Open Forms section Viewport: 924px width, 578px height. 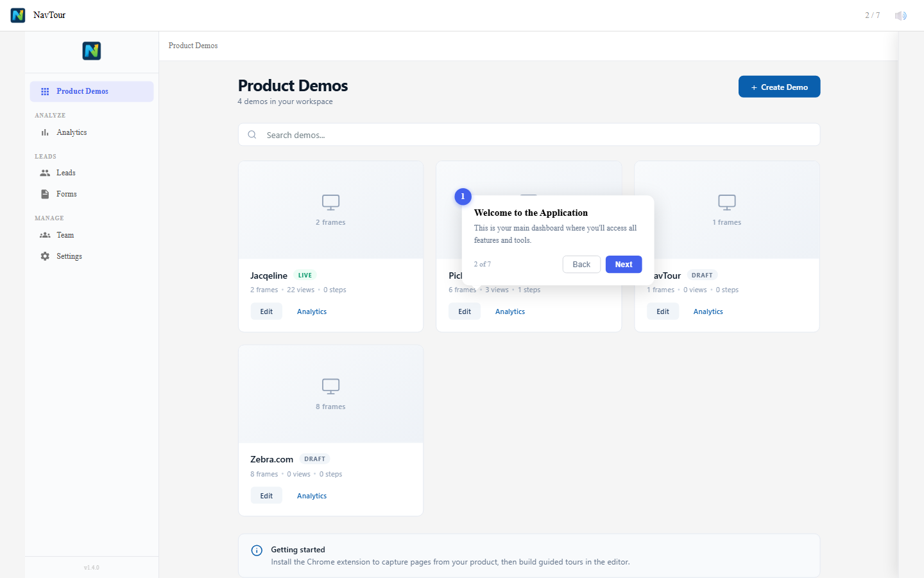(x=92, y=194)
